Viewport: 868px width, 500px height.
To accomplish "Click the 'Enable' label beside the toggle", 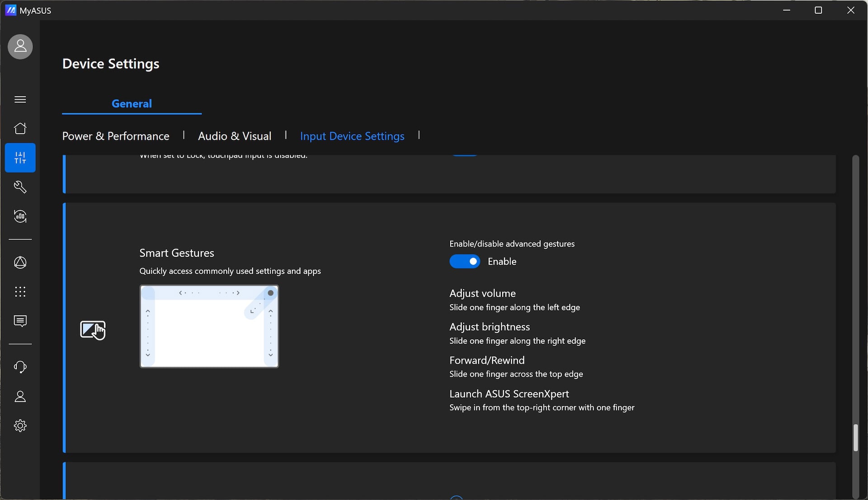I will click(502, 261).
